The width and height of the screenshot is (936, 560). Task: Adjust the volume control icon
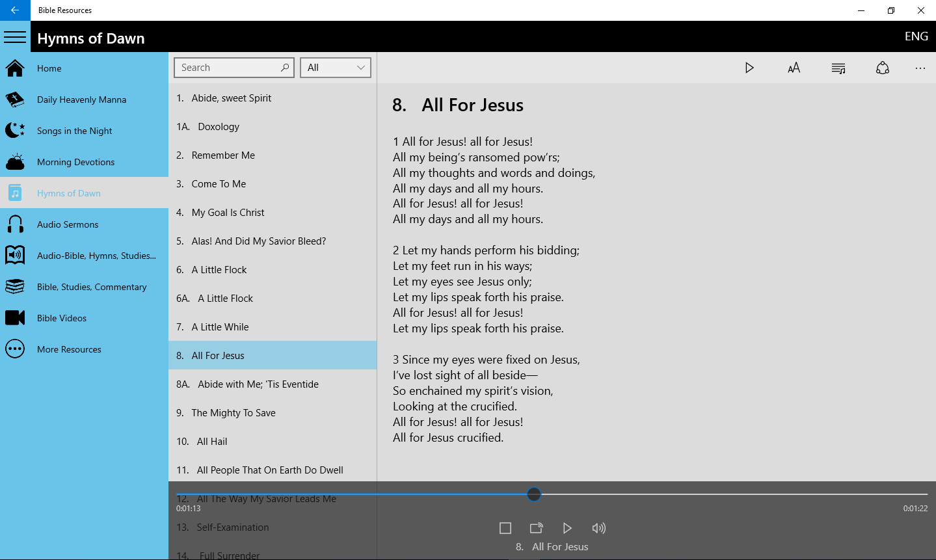point(598,527)
